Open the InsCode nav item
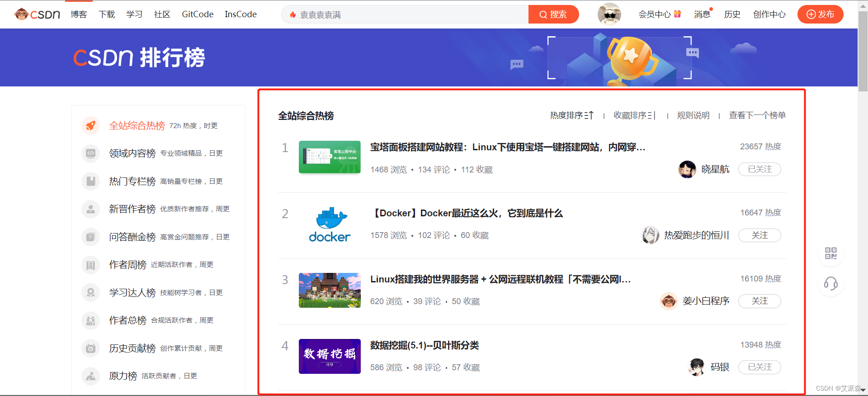868x396 pixels. coord(241,14)
